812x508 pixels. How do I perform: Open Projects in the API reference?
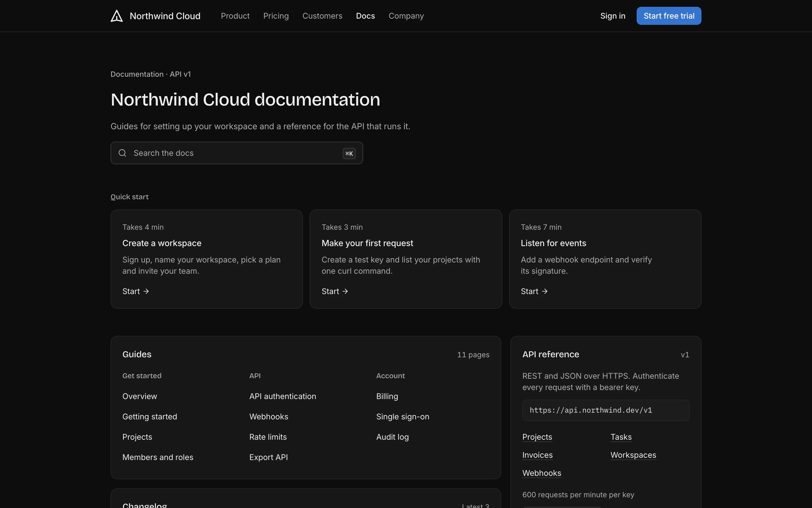tap(537, 437)
